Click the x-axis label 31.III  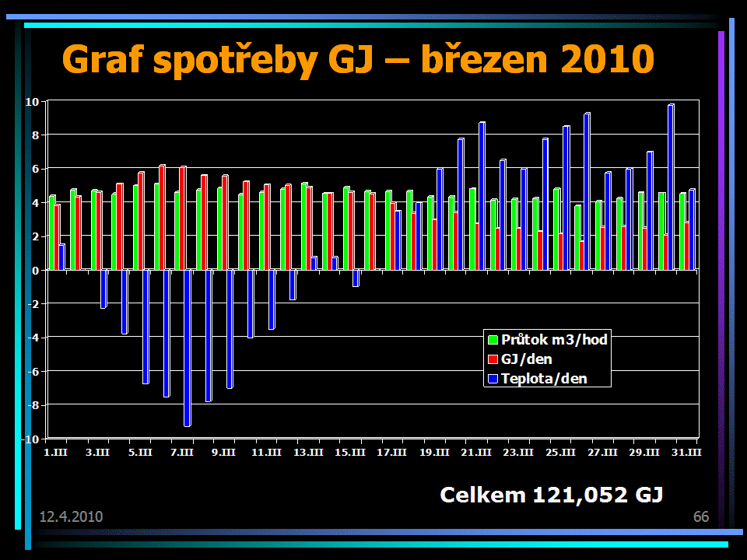click(689, 452)
